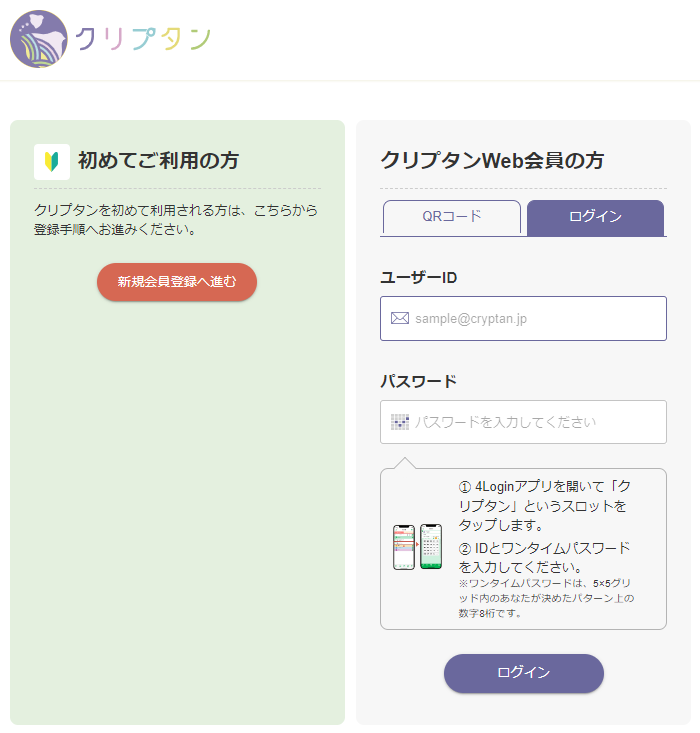Image resolution: width=700 pixels, height=733 pixels.
Task: Focus the パスワード input field
Action: (535, 422)
